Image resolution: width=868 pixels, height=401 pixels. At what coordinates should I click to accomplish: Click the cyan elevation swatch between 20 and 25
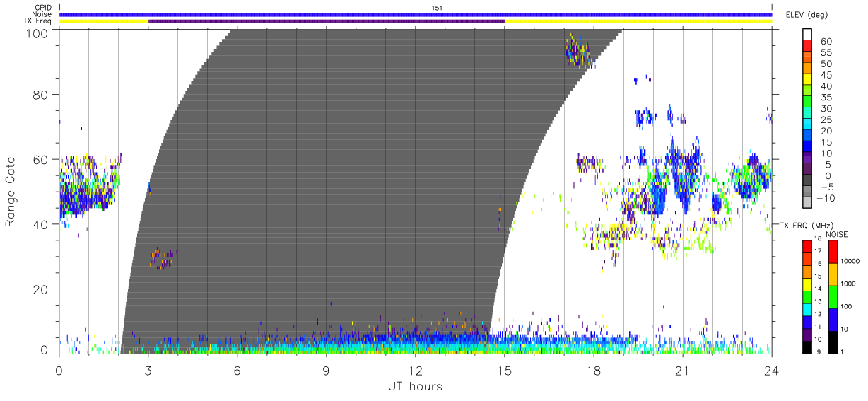point(808,125)
